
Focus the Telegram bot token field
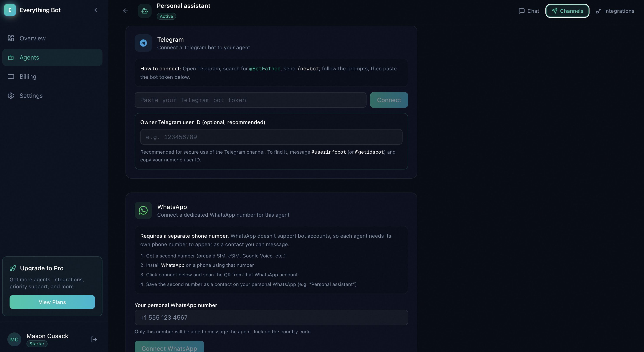click(x=251, y=100)
